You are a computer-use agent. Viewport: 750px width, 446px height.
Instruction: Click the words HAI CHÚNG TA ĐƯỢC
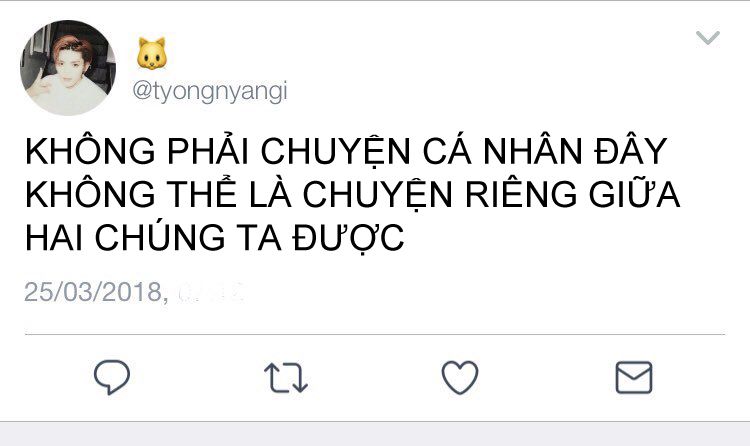[215, 237]
